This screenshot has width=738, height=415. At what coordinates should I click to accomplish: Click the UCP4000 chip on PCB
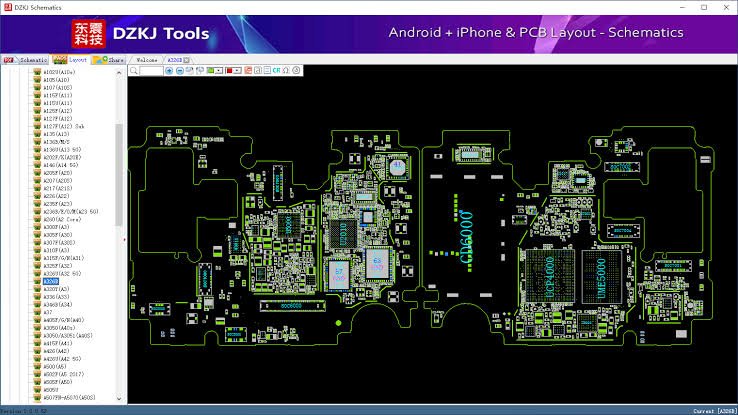coord(550,276)
